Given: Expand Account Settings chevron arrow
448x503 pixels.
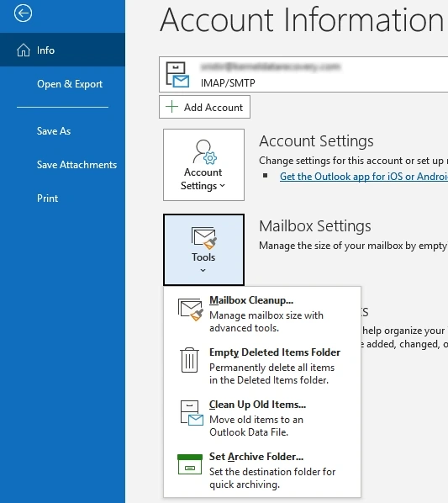Looking at the screenshot, I should click(223, 186).
